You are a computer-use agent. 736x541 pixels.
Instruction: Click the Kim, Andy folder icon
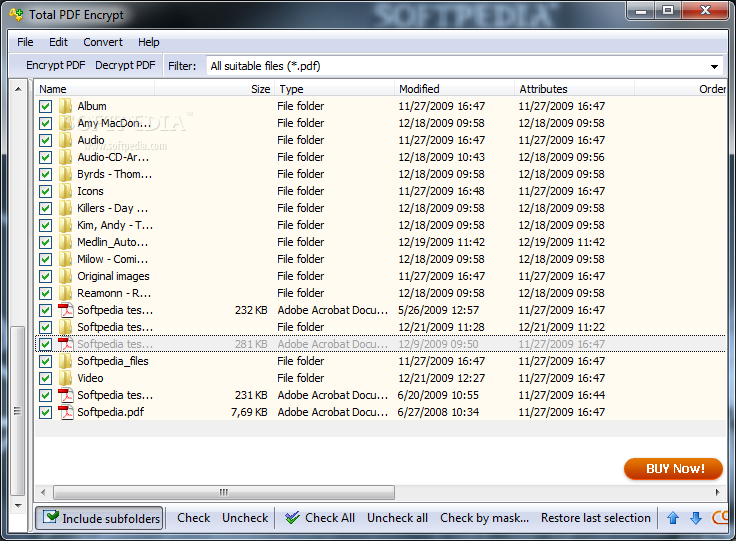click(66, 225)
